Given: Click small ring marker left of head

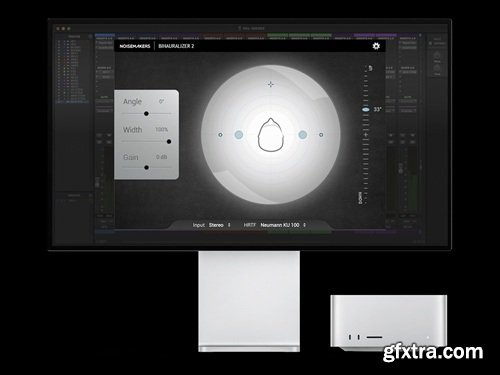Looking at the screenshot, I should (x=220, y=135).
